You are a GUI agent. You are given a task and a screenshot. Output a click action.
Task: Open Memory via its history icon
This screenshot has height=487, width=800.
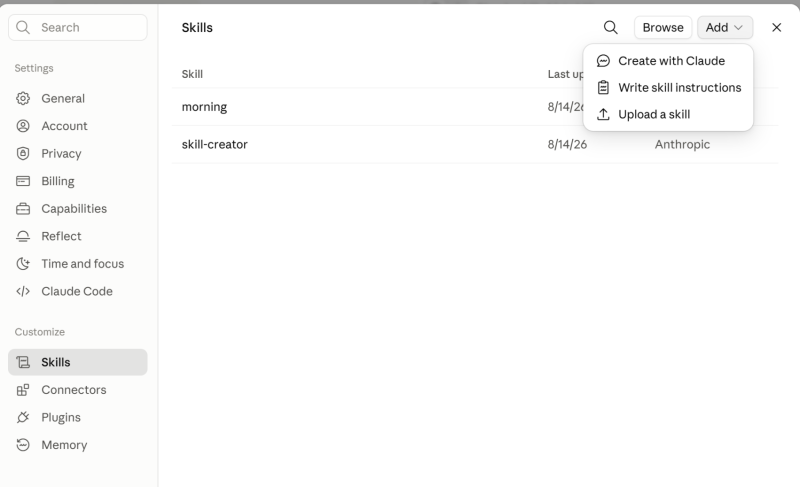click(x=23, y=445)
